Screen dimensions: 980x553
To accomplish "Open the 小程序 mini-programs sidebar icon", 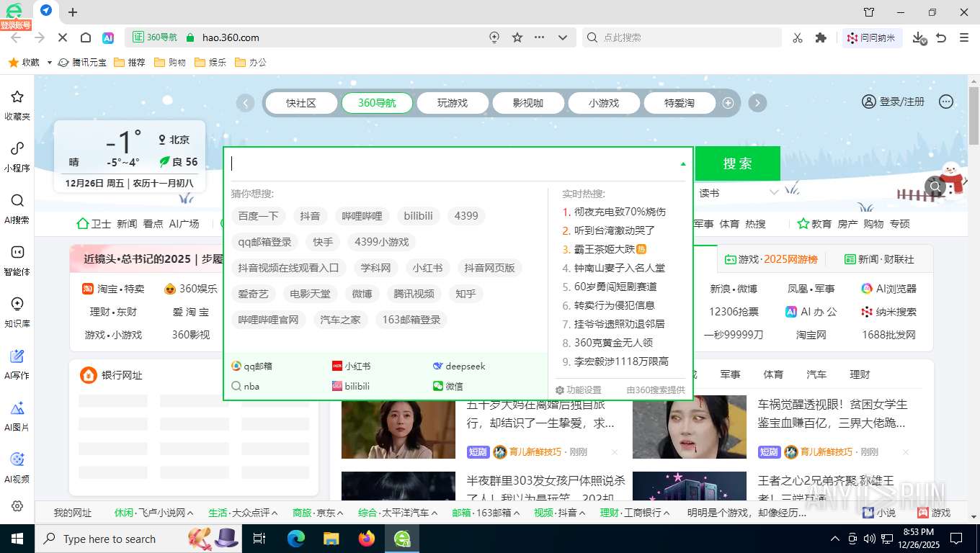I will pos(17,156).
